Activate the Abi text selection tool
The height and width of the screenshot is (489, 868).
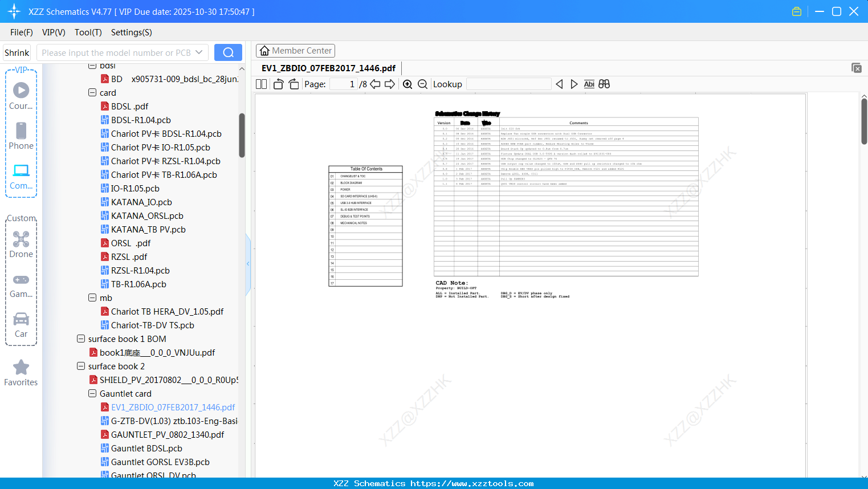click(589, 84)
